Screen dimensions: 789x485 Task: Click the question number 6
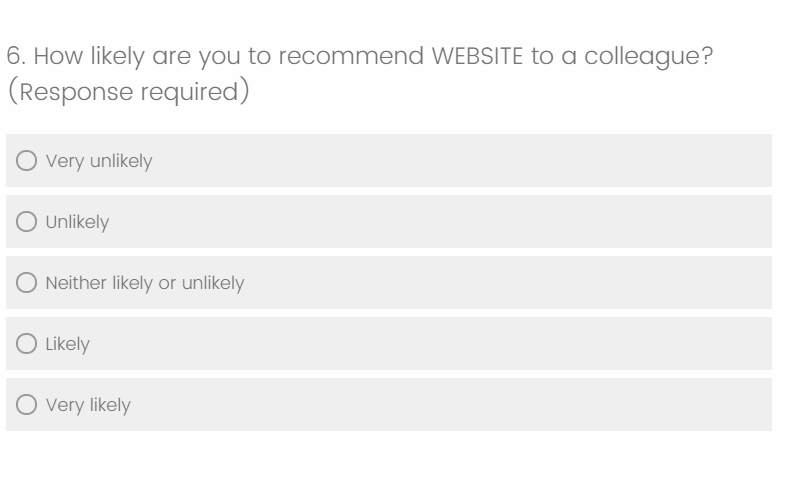pyautogui.click(x=13, y=56)
